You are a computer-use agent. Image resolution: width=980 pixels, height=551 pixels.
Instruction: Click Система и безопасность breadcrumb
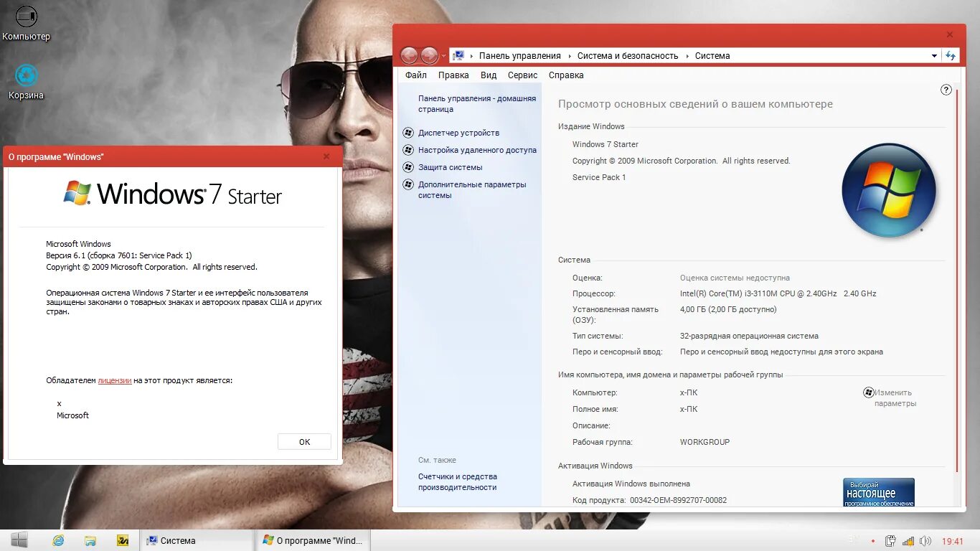click(x=628, y=55)
